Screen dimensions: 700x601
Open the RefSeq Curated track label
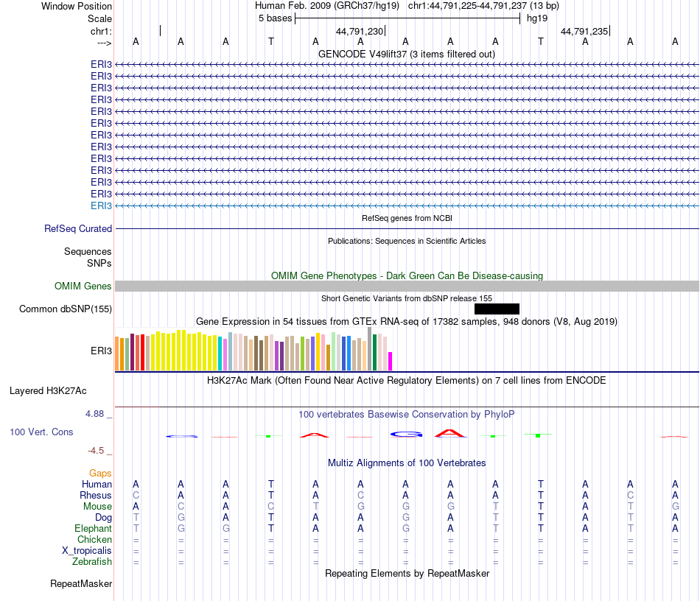(78, 228)
